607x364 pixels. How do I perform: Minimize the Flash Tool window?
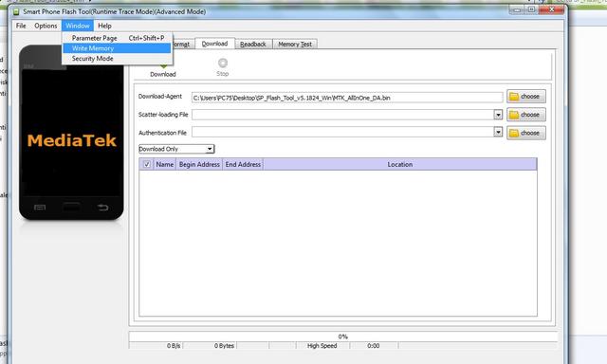pos(517,9)
